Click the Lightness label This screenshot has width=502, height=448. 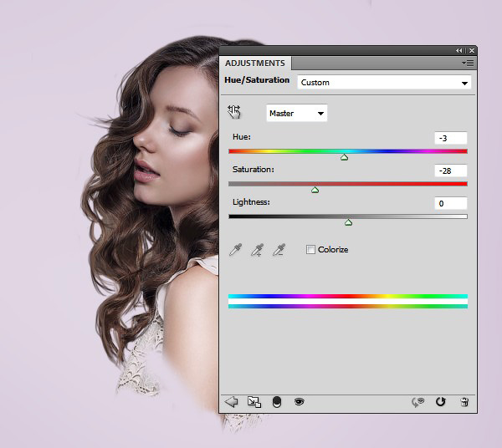click(x=251, y=202)
